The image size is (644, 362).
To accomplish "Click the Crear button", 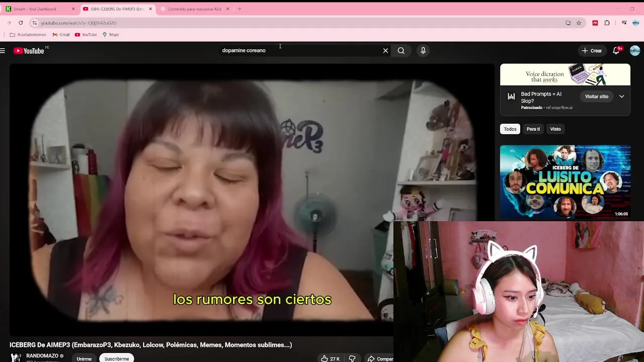I will pos(592,50).
